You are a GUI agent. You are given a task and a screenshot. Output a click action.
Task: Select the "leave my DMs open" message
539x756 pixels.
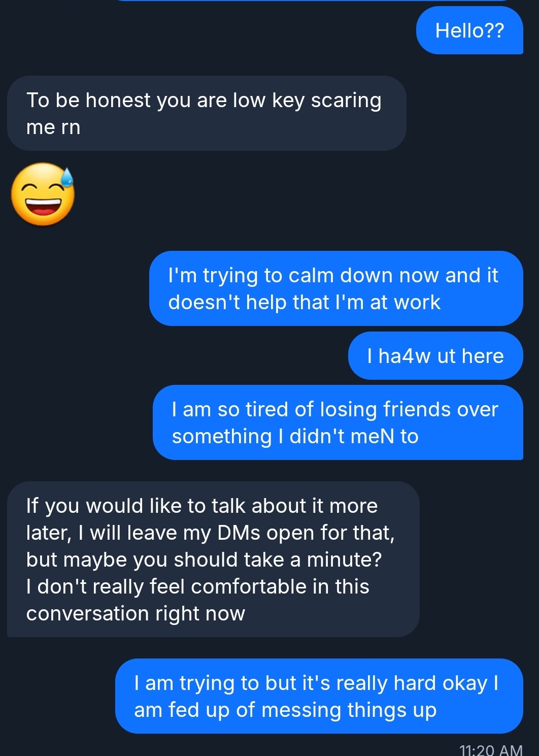pyautogui.click(x=213, y=559)
